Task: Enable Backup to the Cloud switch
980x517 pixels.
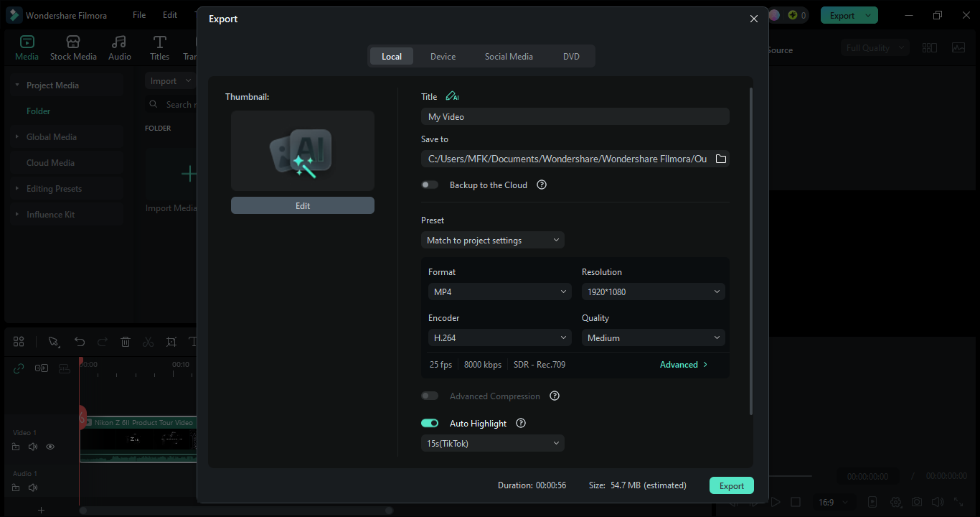Action: 430,185
